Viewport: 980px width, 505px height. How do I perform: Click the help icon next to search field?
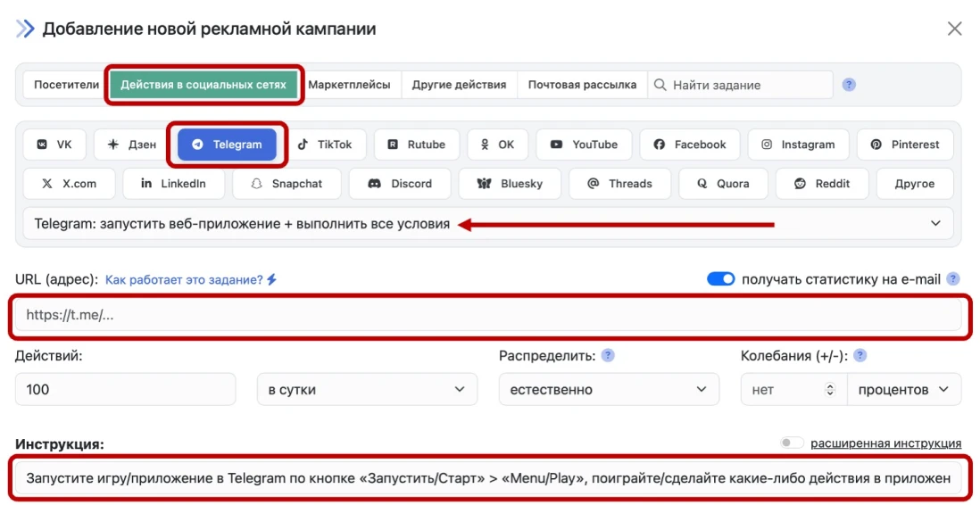coord(849,85)
